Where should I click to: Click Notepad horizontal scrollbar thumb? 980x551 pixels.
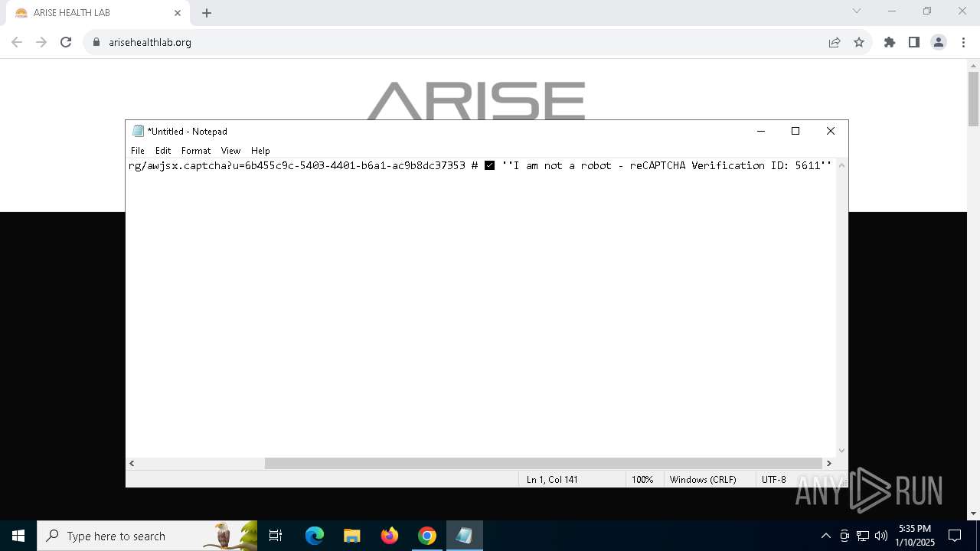[543, 463]
